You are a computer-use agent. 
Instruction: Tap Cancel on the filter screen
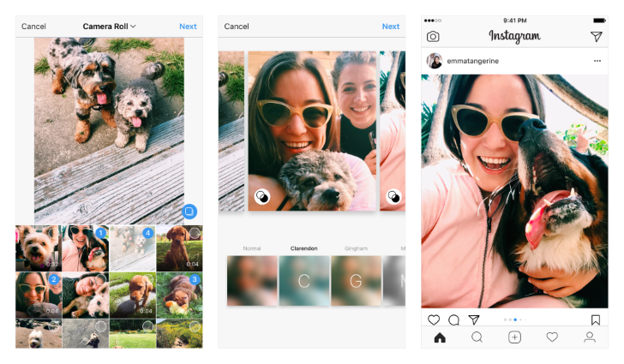[x=237, y=27]
